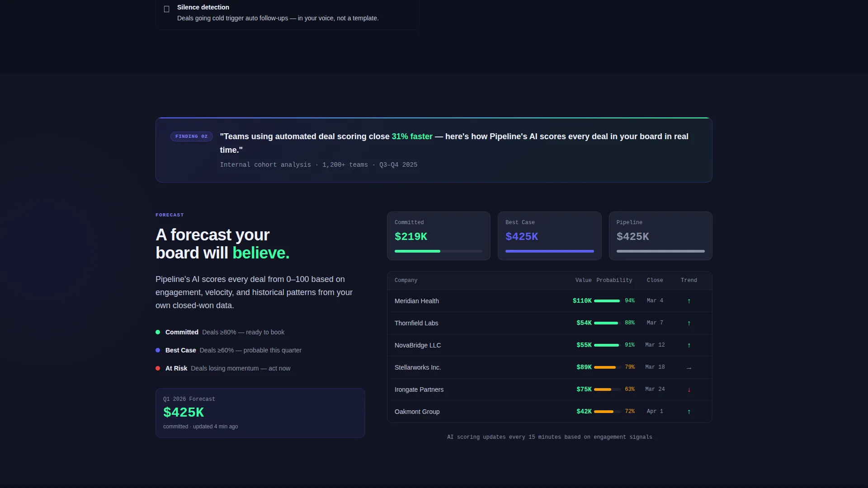This screenshot has width=868, height=488.
Task: Click the green Committed legend dot
Action: pyautogui.click(x=158, y=332)
